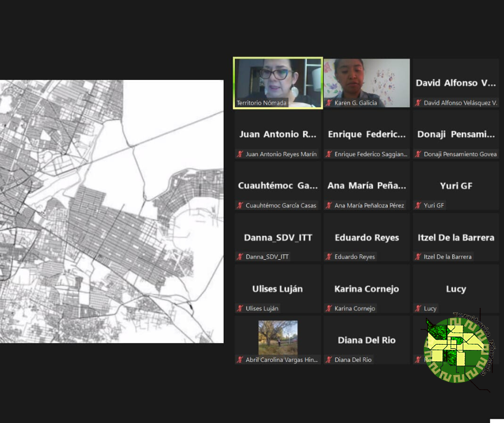Click the muted mic icon beside Lucy

418,309
